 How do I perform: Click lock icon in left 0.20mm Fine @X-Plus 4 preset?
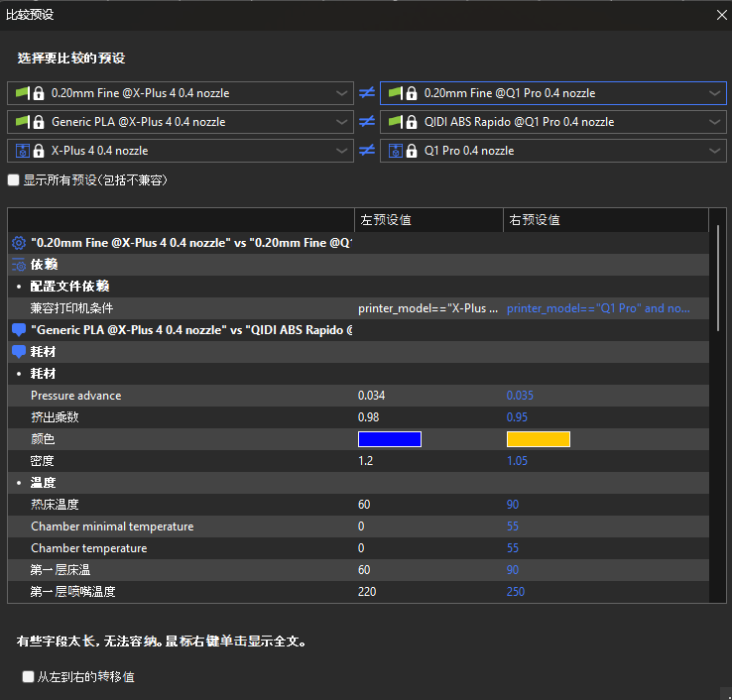pos(39,93)
